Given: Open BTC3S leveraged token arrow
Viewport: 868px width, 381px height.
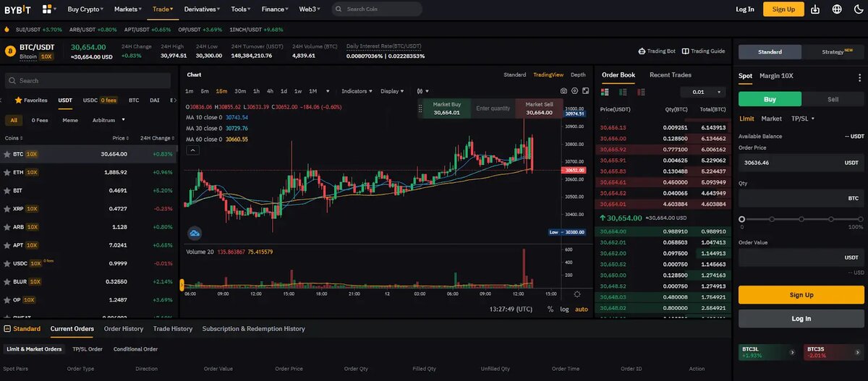Looking at the screenshot, I should coord(857,352).
